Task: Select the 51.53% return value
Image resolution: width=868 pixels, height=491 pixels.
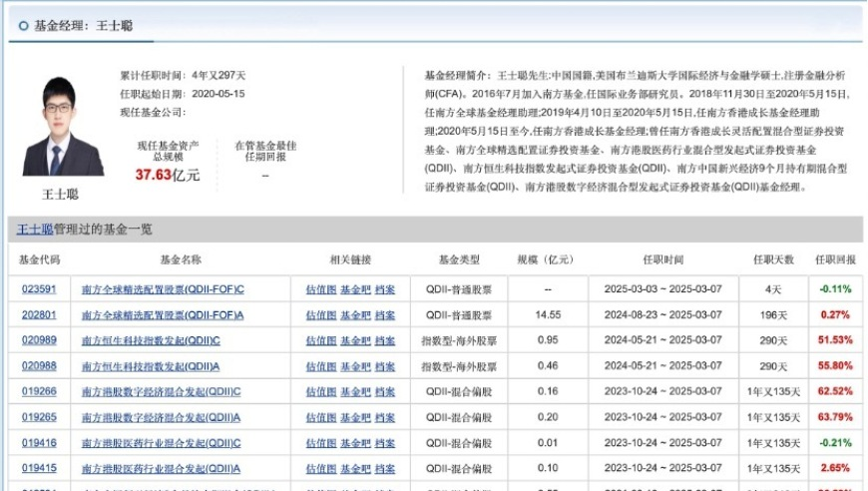Action: pyautogui.click(x=835, y=340)
